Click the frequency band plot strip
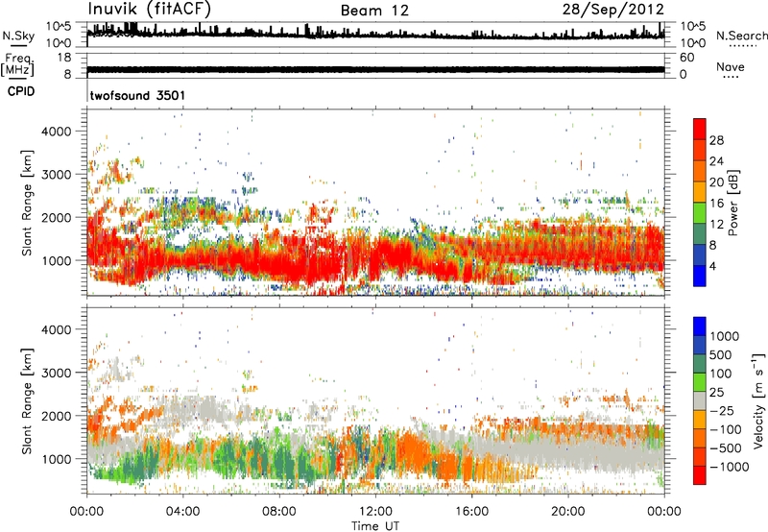This screenshot has width=768, height=532. [x=375, y=65]
